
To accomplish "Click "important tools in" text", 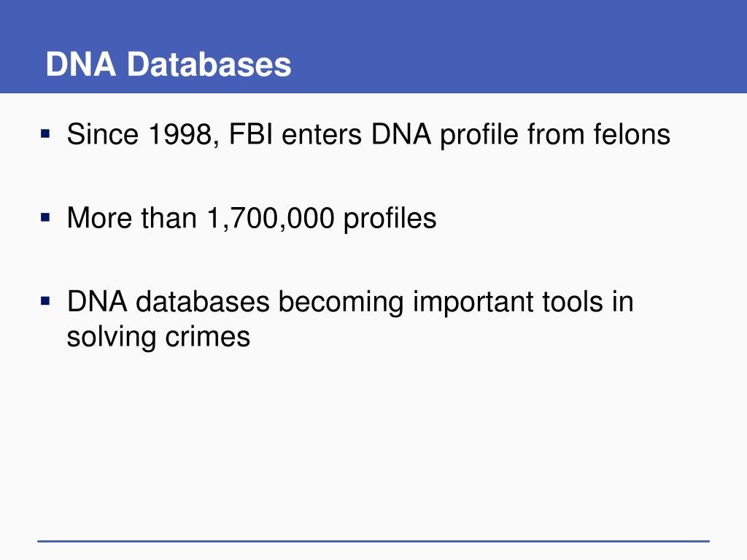I will pos(523,303).
